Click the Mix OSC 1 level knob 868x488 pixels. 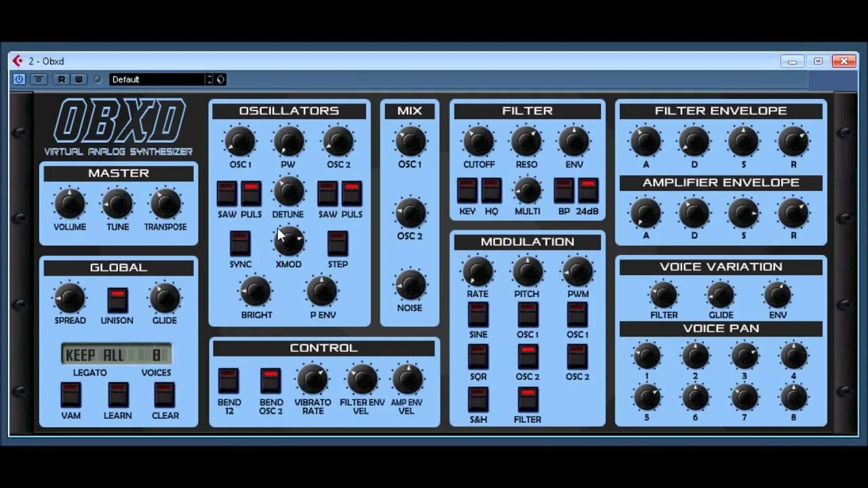coord(410,142)
